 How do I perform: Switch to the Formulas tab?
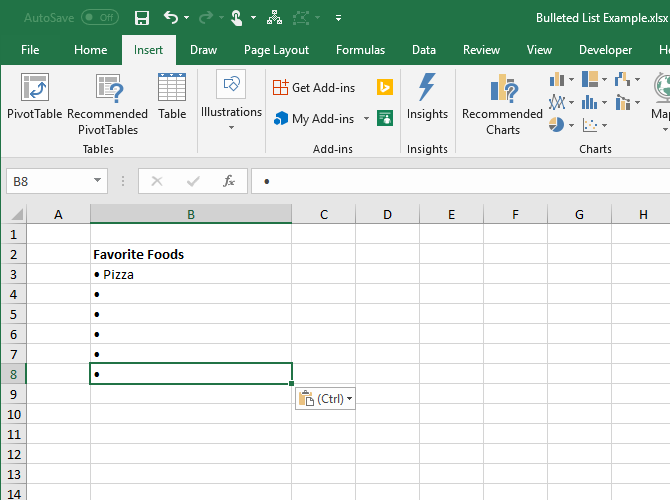360,50
